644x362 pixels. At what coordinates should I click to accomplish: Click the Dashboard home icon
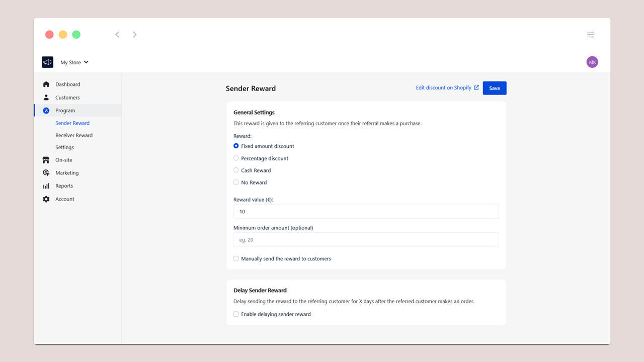coord(46,84)
